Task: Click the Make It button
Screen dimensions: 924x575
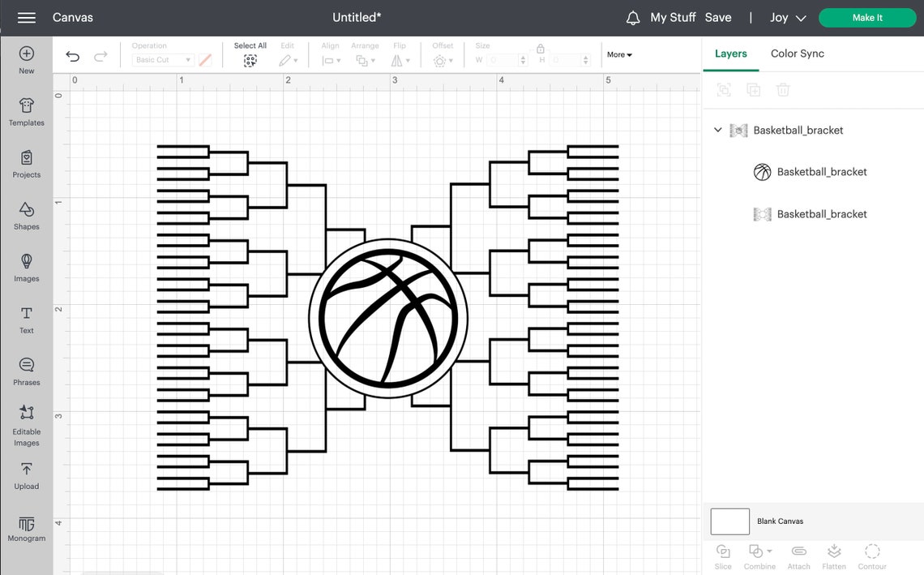Action: [867, 16]
